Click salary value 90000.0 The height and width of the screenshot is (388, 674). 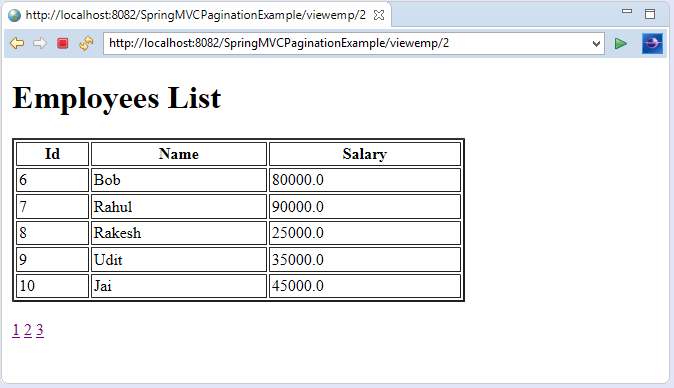point(365,207)
